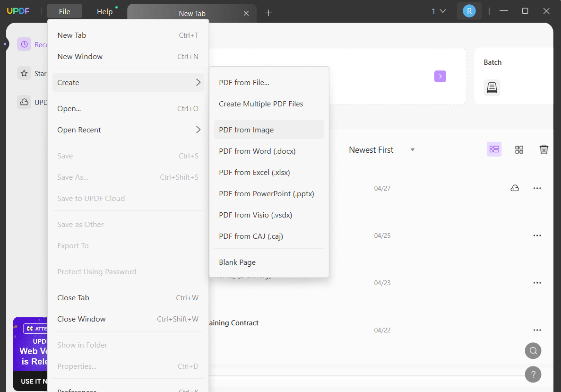Switch documents to grid view layout
This screenshot has width=561, height=392.
tap(519, 149)
